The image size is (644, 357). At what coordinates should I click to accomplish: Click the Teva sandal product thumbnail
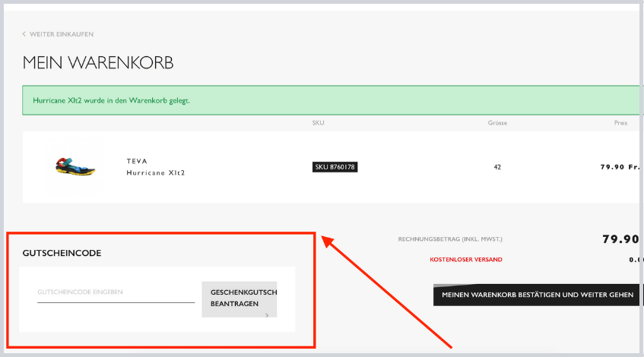[75, 166]
